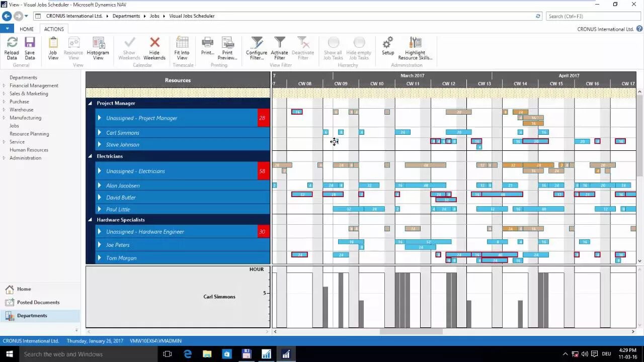Open the Help icon at top right
The height and width of the screenshot is (362, 644).
point(639,29)
